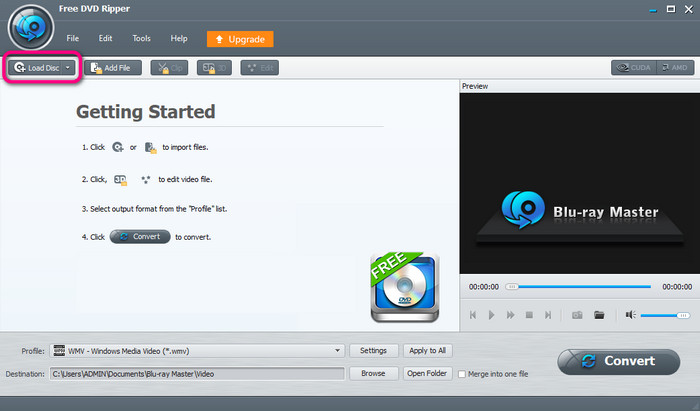
Task: Toggle AMD acceleration
Action: click(x=675, y=68)
